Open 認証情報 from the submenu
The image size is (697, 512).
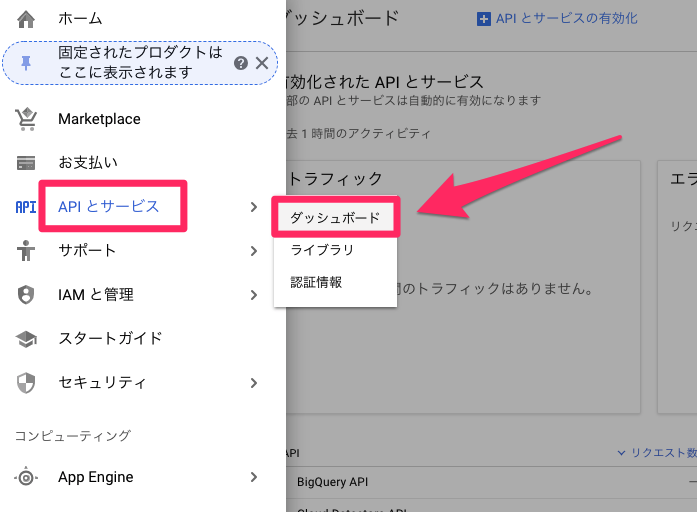click(316, 282)
